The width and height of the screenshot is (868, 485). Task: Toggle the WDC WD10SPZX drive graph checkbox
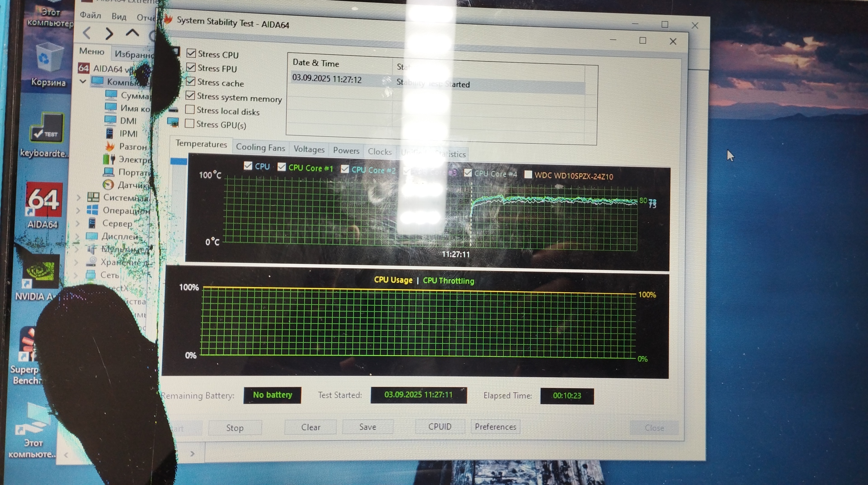528,175
